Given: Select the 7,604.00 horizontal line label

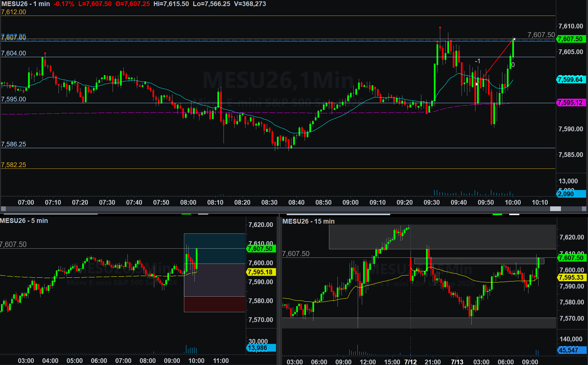Looking at the screenshot, I should [x=14, y=53].
